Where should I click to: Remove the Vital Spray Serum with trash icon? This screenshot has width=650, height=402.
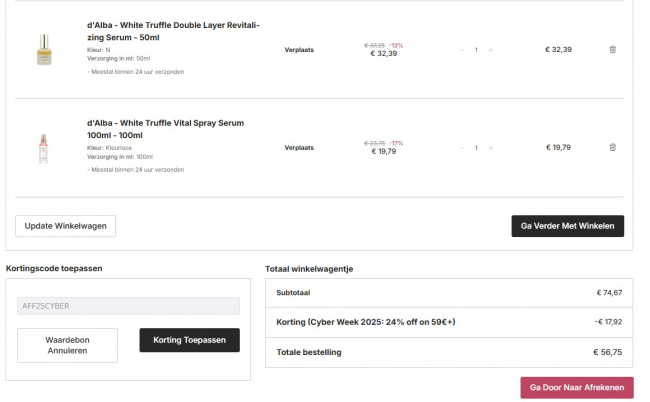(x=612, y=147)
